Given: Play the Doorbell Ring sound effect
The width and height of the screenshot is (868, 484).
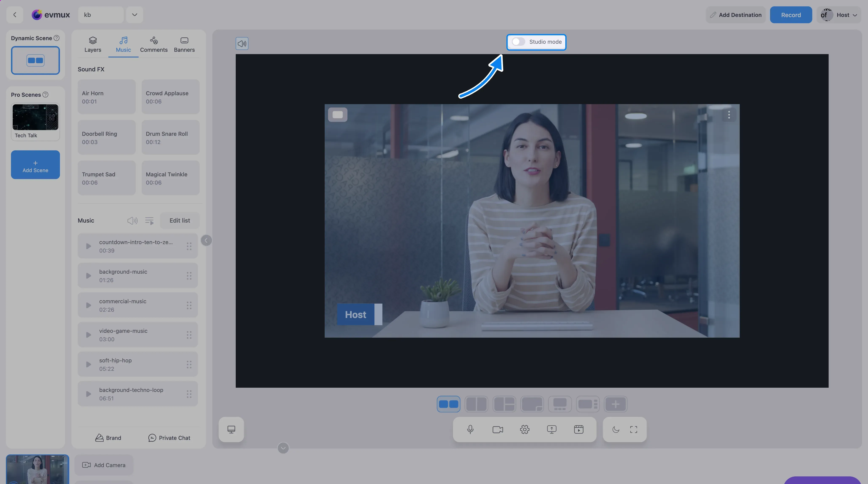Looking at the screenshot, I should (x=107, y=137).
